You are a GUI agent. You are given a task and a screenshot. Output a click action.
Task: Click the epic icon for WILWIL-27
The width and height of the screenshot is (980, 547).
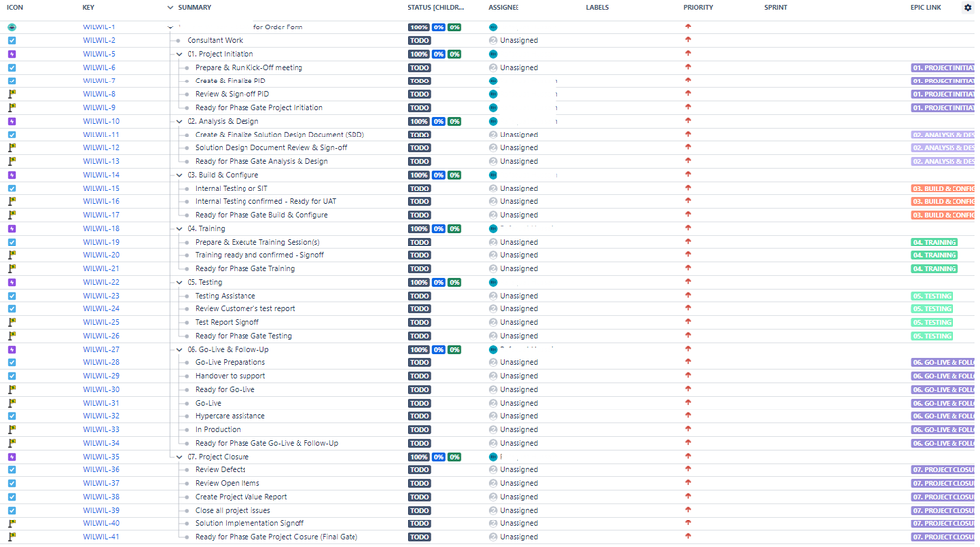[12, 350]
